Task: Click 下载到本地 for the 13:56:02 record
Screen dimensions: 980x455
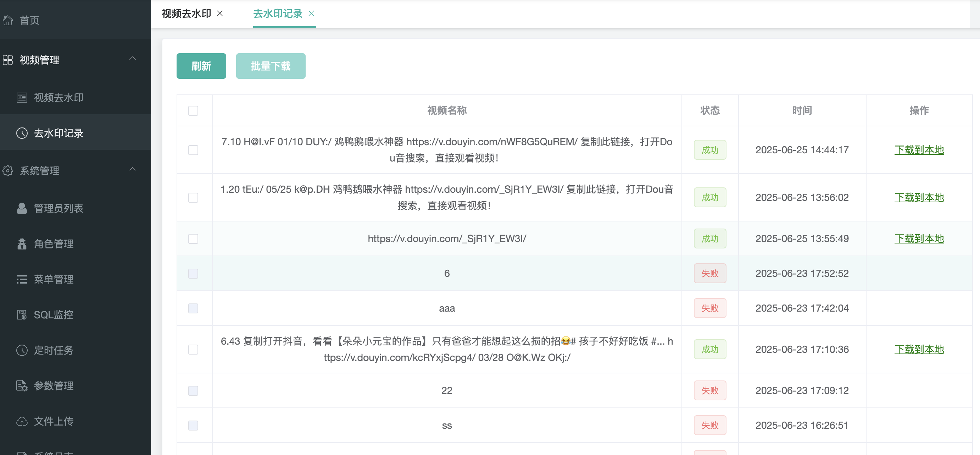Action: pyautogui.click(x=919, y=198)
